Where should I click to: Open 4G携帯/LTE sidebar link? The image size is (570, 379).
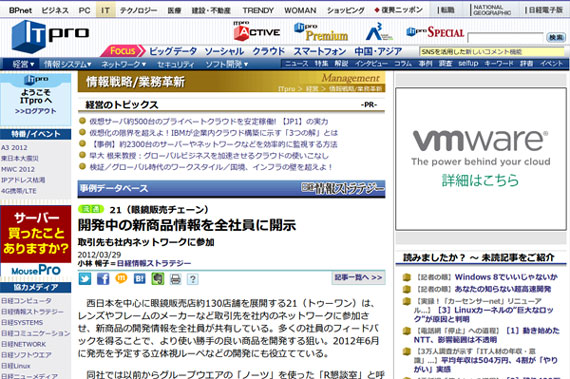[19, 191]
